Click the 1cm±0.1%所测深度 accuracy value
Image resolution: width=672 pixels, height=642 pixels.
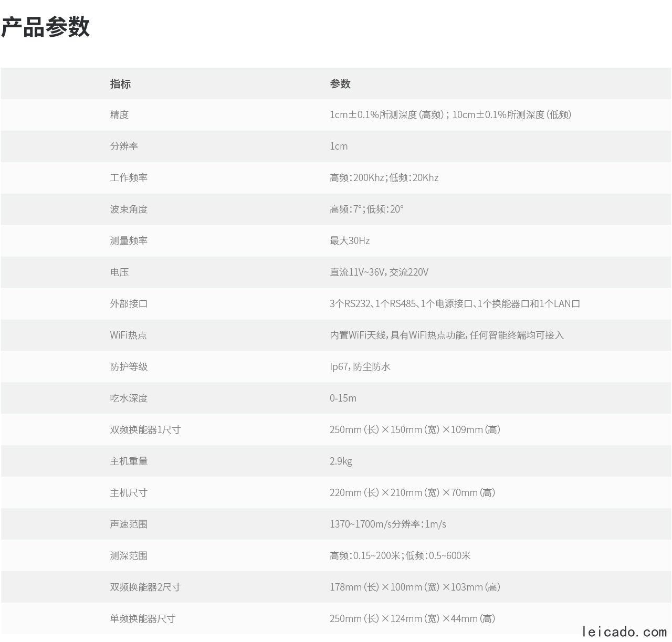[450, 115]
